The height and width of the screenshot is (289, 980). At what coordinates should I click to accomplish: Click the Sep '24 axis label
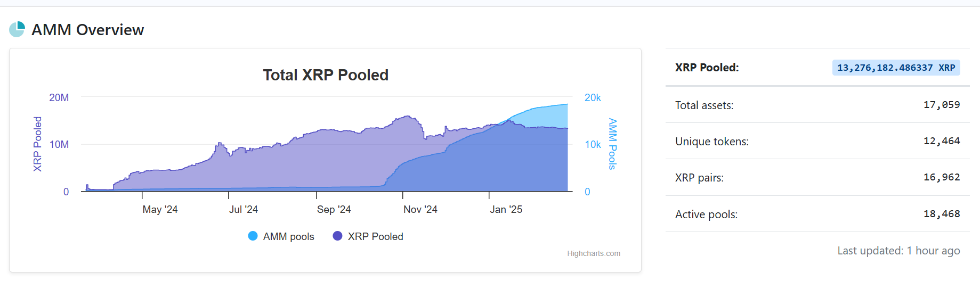click(x=334, y=209)
